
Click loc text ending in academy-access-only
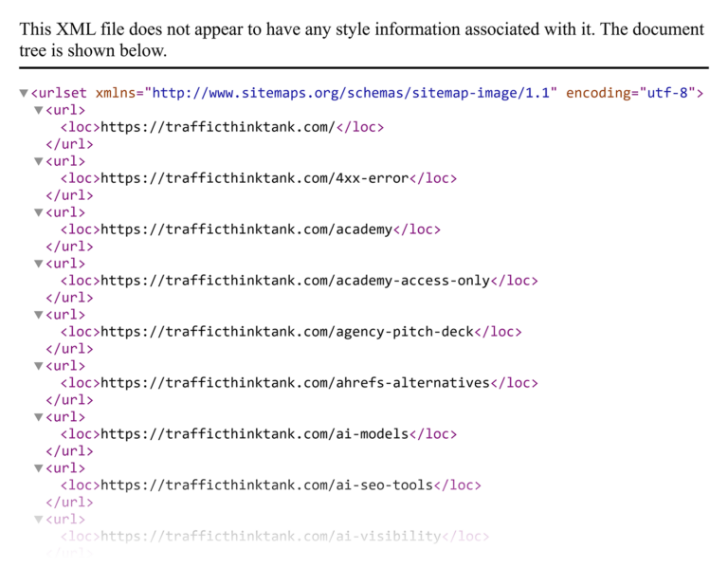pyautogui.click(x=296, y=281)
